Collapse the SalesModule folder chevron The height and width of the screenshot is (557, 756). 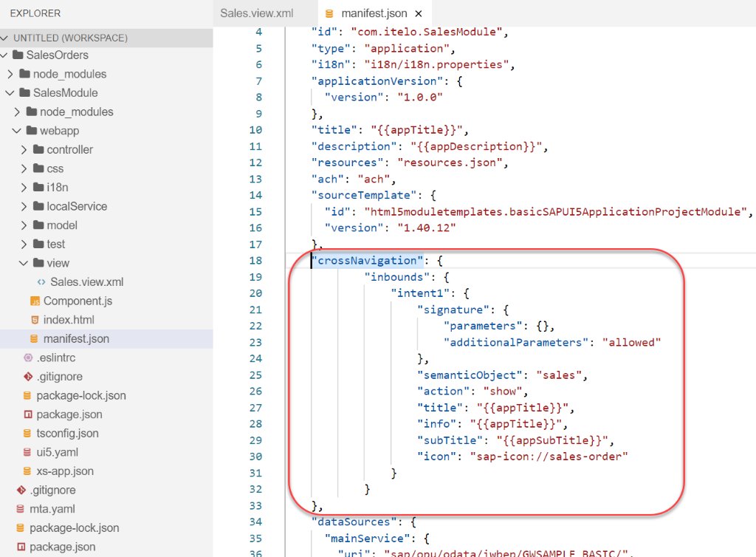tap(10, 92)
